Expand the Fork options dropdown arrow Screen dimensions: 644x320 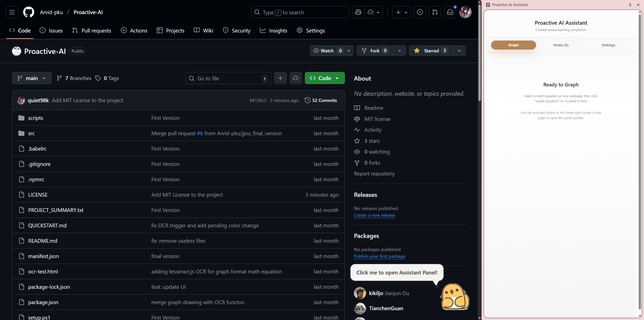(x=399, y=51)
